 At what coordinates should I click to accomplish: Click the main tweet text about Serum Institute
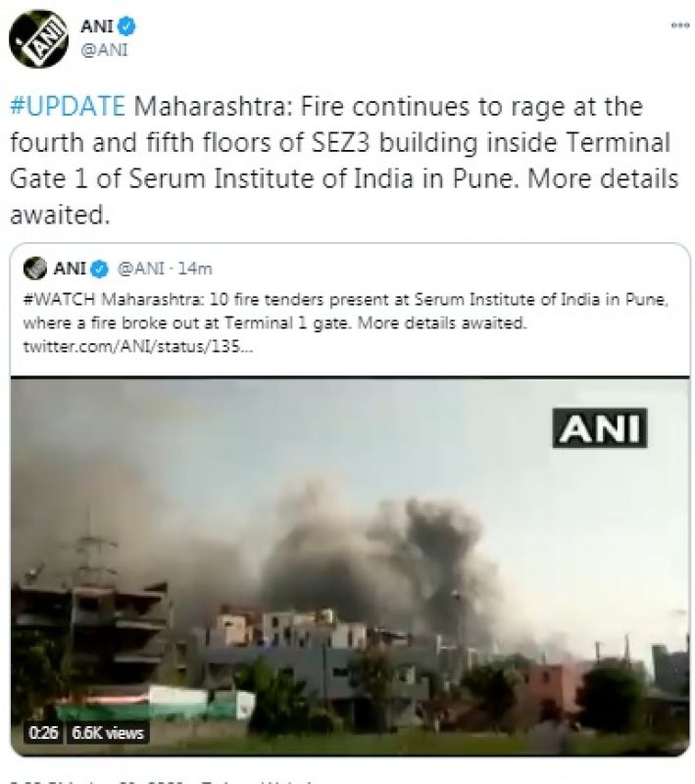(344, 161)
